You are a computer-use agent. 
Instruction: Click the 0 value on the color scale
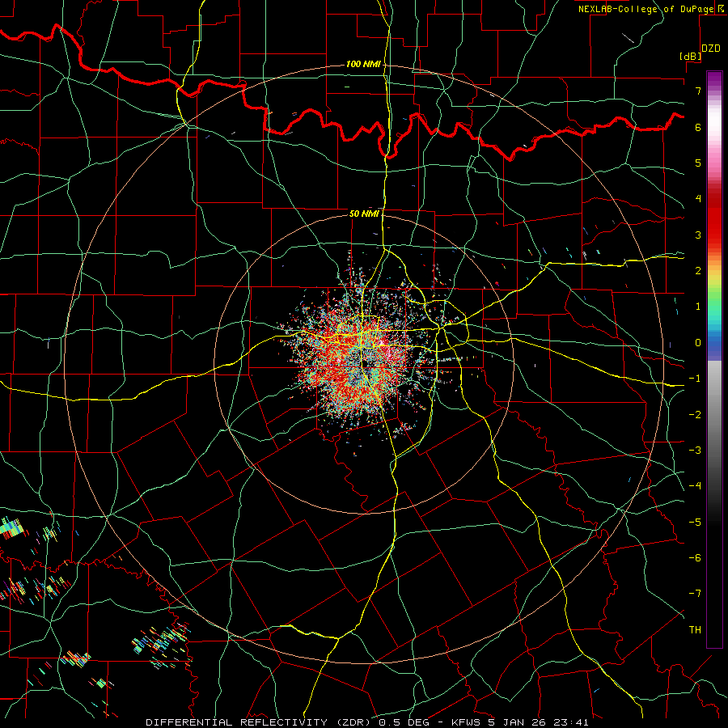click(698, 343)
